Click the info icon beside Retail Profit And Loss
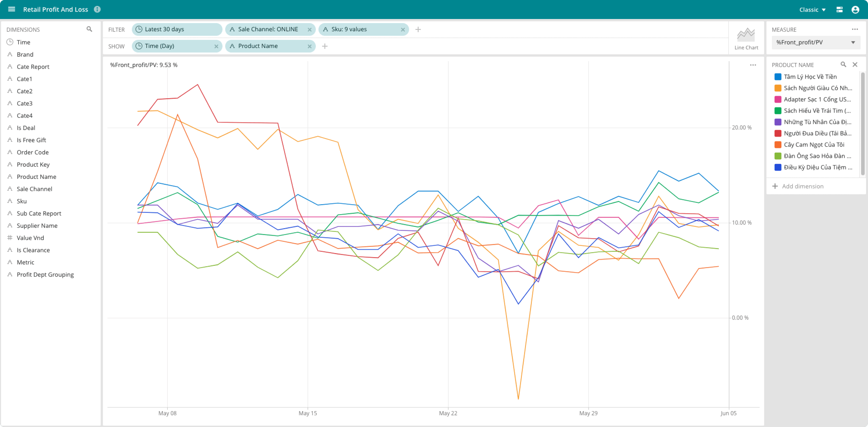This screenshot has width=868, height=427. [x=97, y=9]
